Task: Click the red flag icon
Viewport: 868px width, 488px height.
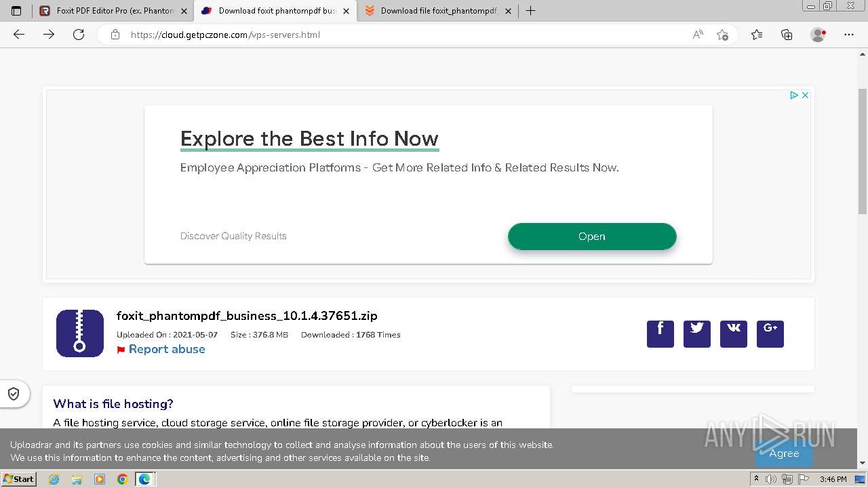Action: 121,350
